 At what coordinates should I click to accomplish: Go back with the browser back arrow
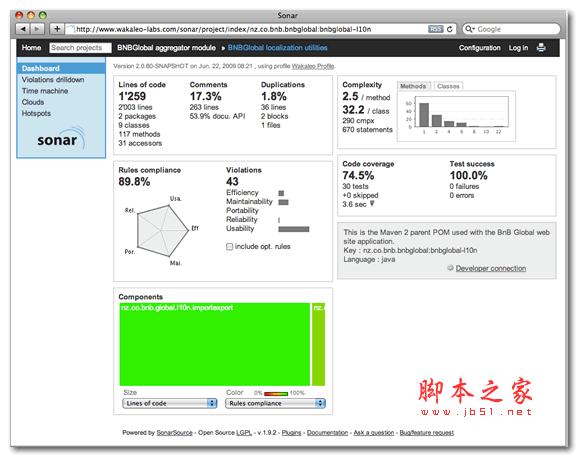pos(23,29)
